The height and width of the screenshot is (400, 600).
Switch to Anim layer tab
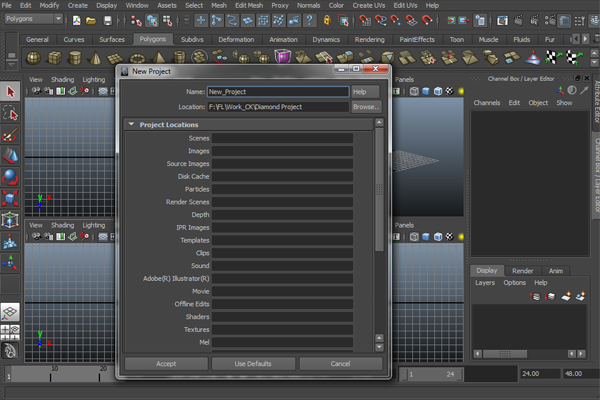coord(556,271)
